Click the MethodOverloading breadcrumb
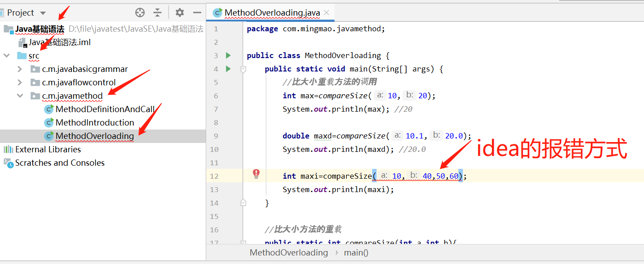Image resolution: width=644 pixels, height=264 pixels. pos(289,253)
